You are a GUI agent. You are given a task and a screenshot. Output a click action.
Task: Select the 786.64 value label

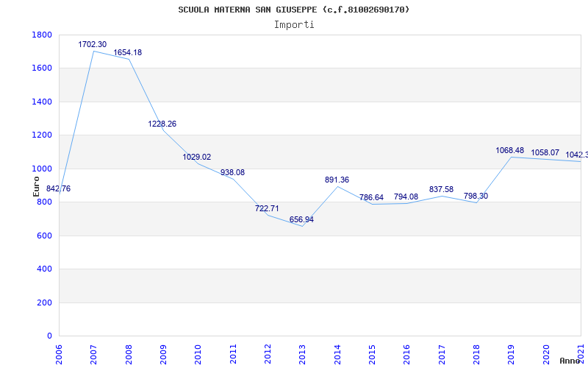[371, 197]
